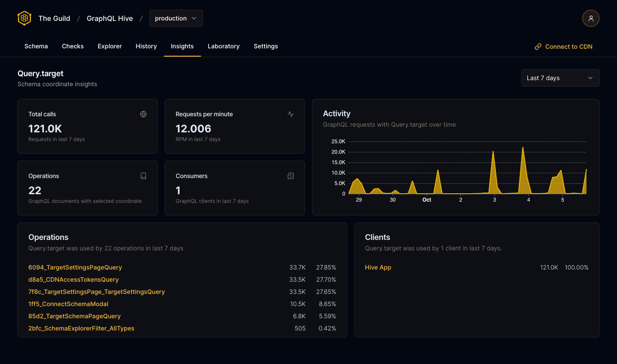The width and height of the screenshot is (617, 364).
Task: Open the History tab
Action: [x=146, y=46]
